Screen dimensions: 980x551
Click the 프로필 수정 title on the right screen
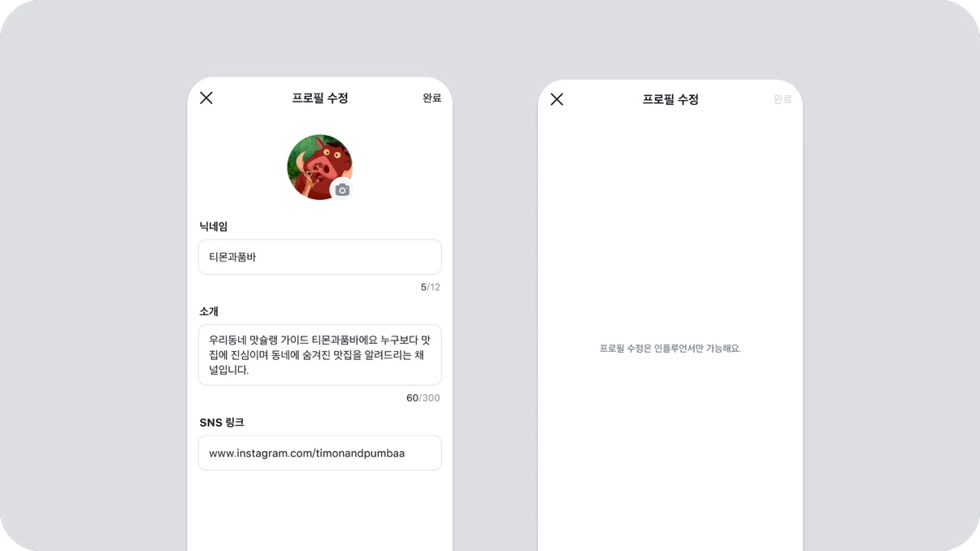670,99
